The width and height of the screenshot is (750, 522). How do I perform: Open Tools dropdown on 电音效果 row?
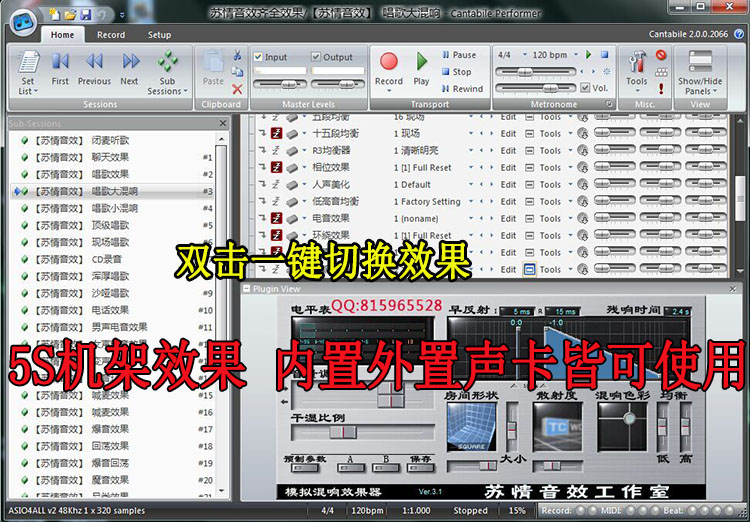point(570,218)
